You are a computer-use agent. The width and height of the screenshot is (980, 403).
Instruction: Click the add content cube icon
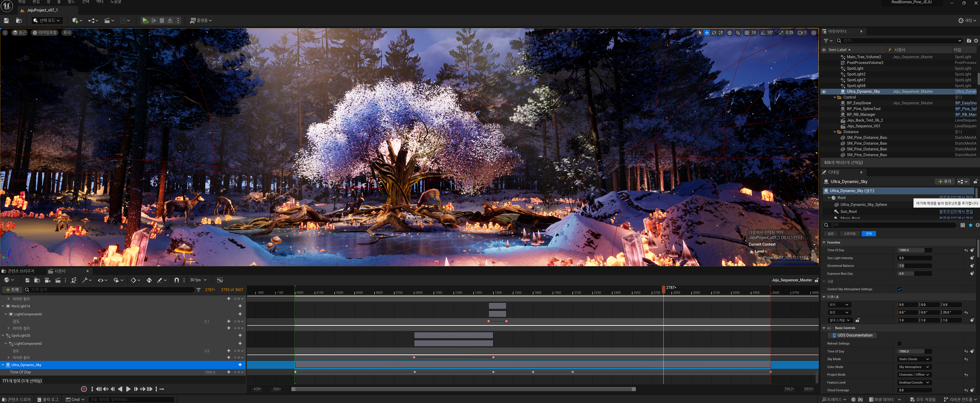[75, 21]
